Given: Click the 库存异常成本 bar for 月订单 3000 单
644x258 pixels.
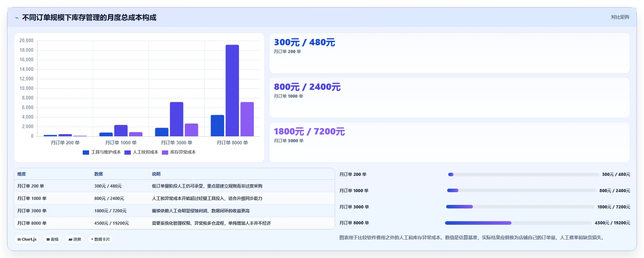Looking at the screenshot, I should (191, 130).
